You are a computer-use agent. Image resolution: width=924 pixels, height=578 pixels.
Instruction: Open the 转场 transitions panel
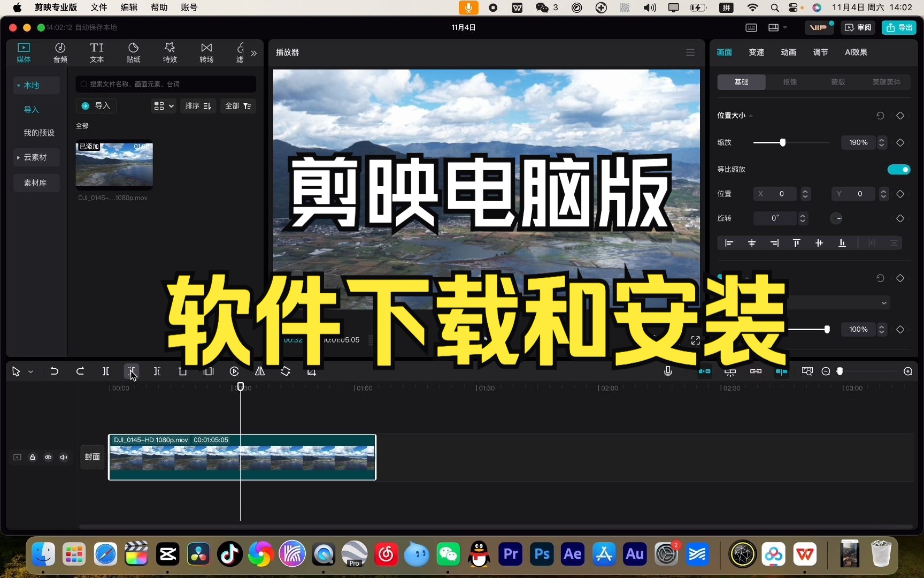[x=206, y=52]
